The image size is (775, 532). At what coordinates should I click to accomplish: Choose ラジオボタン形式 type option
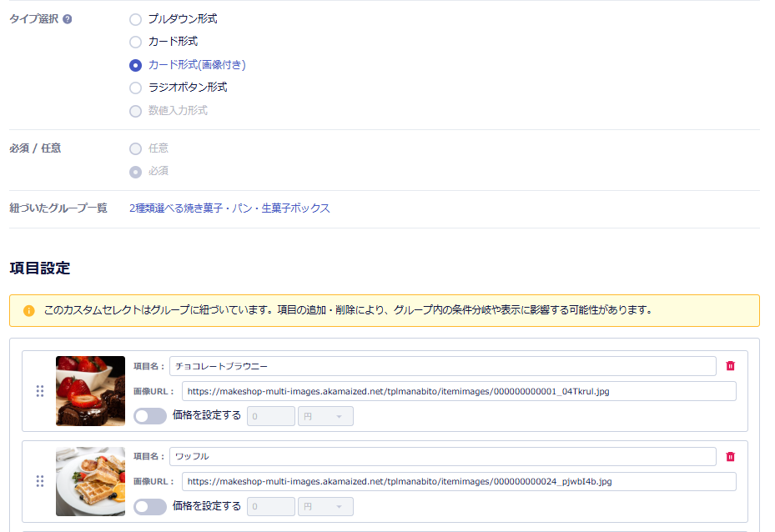pyautogui.click(x=135, y=88)
